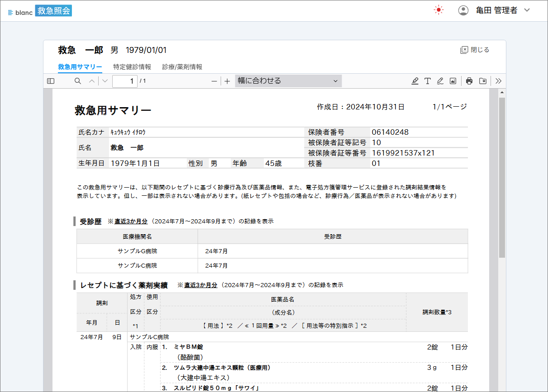Image resolution: width=548 pixels, height=392 pixels.
Task: Select the Highlight annotation tool
Action: point(415,81)
